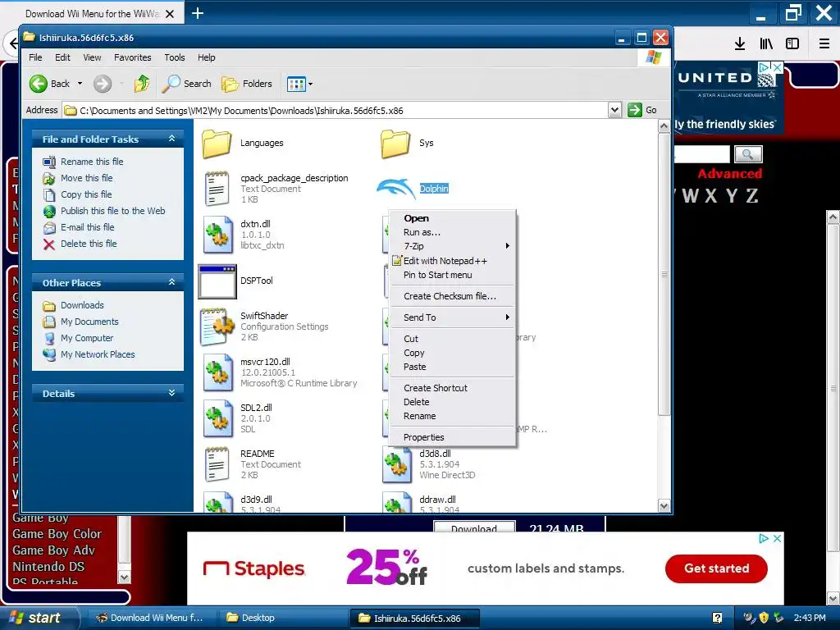Collapse the File and Folder Tasks panel

tap(171, 139)
